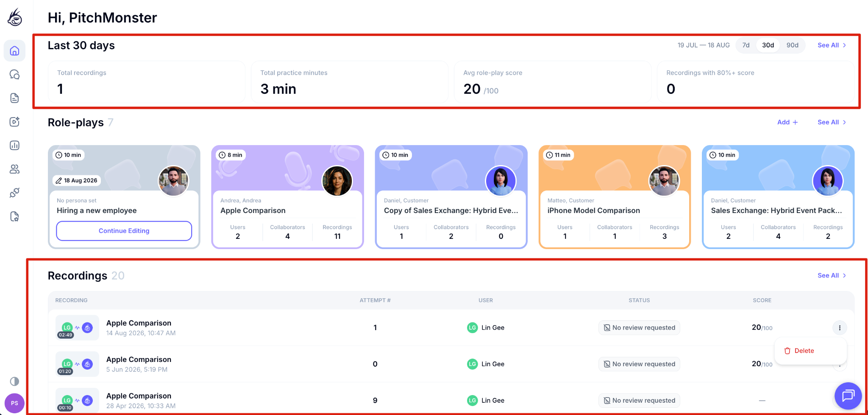Image resolution: width=868 pixels, height=415 pixels.
Task: Open the chat search sidebar icon
Action: coord(14,75)
